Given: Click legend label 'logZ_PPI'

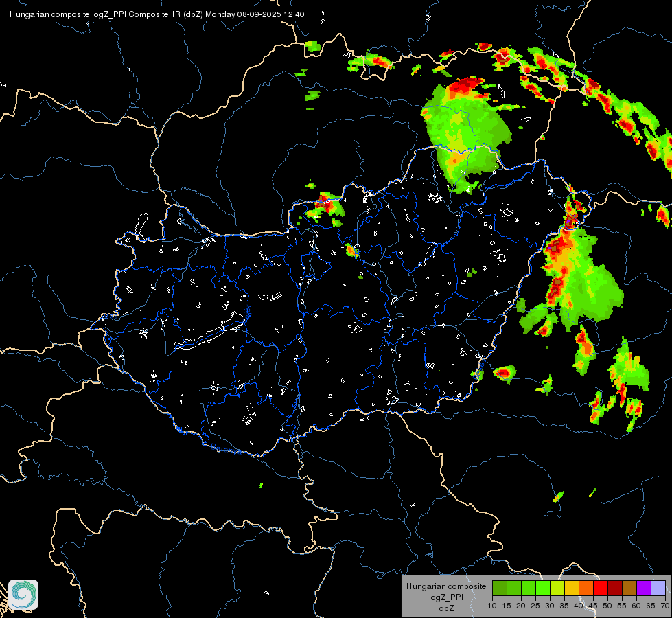Looking at the screenshot, I should (x=446, y=597).
